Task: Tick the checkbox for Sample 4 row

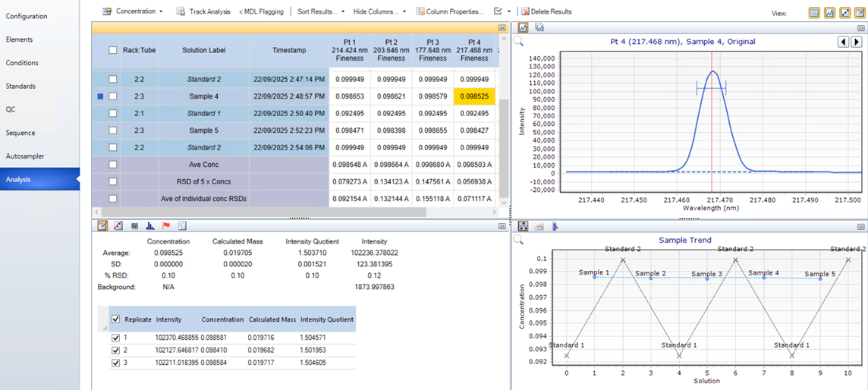Action: [113, 96]
